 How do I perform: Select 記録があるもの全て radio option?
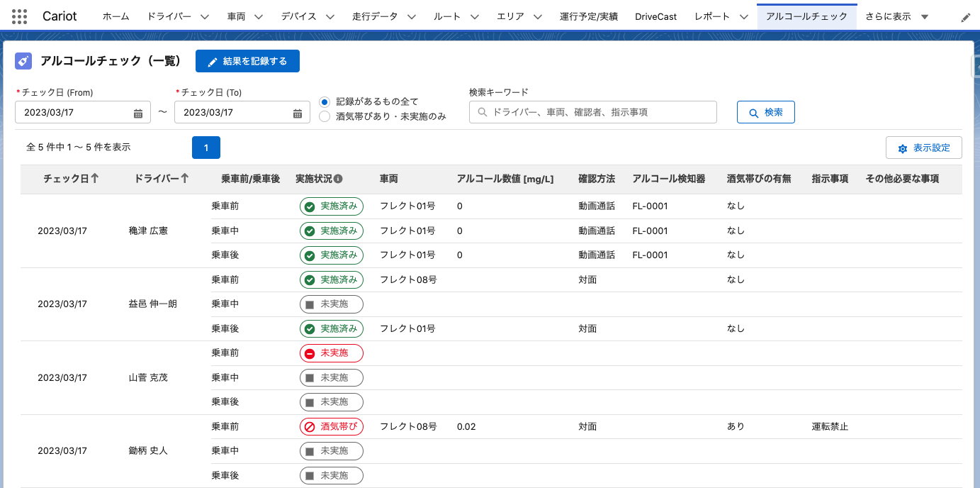coord(325,102)
